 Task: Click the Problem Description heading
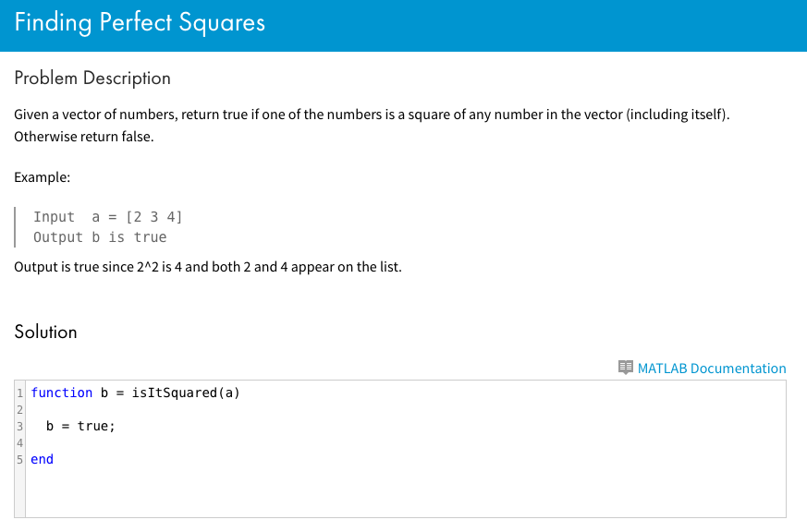[x=92, y=79]
